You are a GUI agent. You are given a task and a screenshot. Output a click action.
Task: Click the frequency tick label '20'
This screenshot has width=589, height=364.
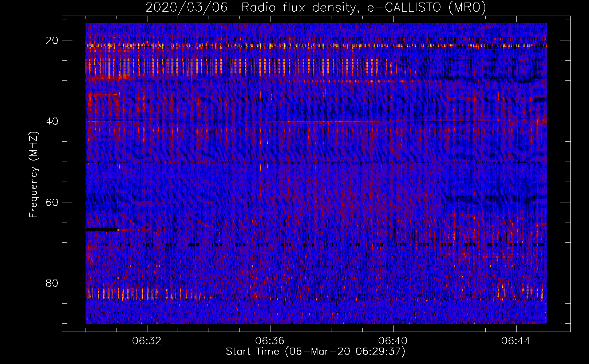point(52,40)
